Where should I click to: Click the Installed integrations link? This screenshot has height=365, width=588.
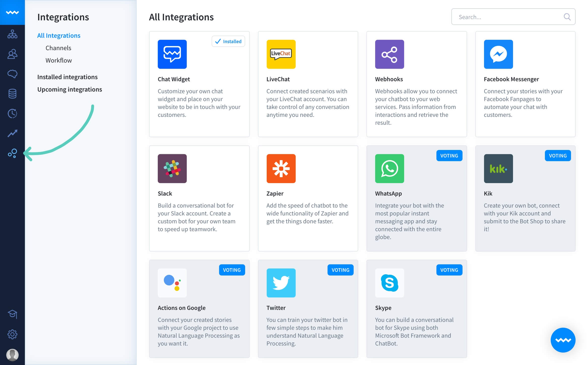coord(67,77)
